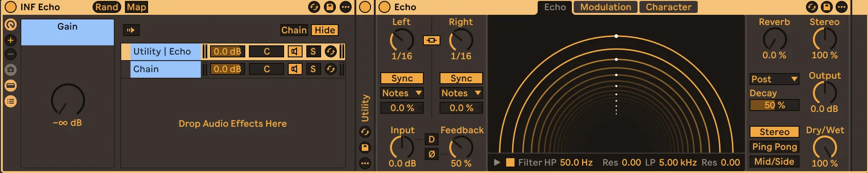Toggle Sync for the left delay
The height and width of the screenshot is (173, 868).
(x=402, y=78)
